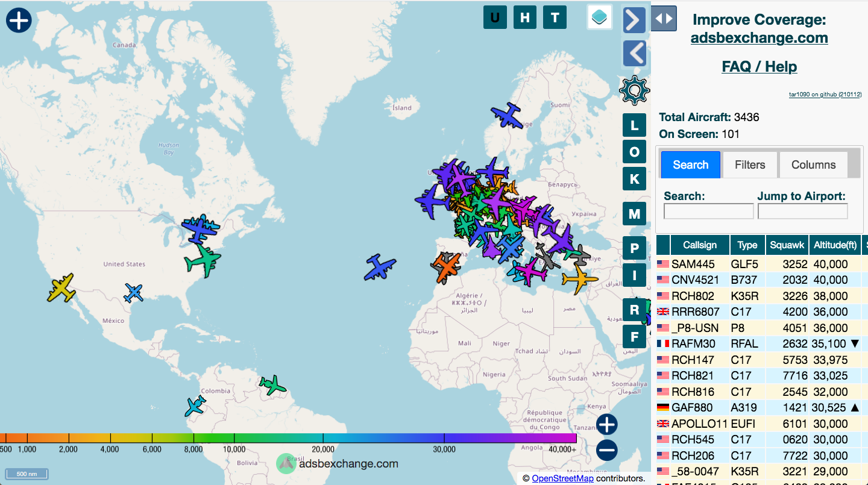Toggle the H map filter button
868x485 pixels.
(x=525, y=17)
